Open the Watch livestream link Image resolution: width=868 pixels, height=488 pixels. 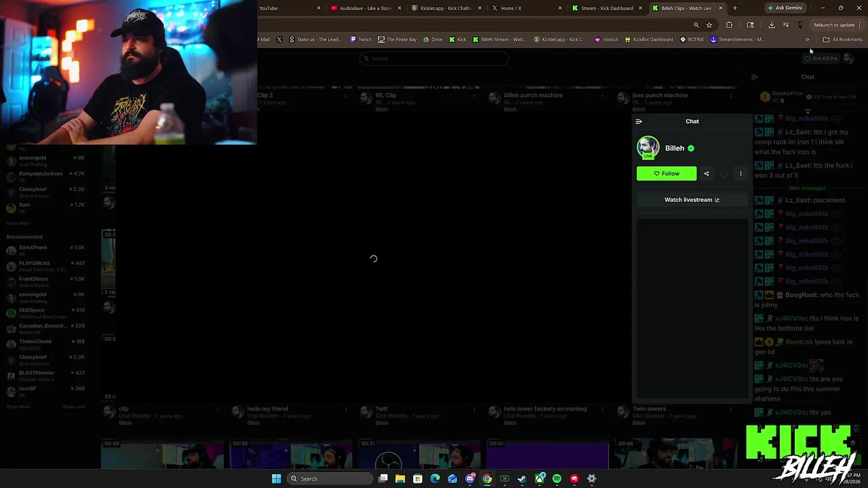click(x=692, y=200)
